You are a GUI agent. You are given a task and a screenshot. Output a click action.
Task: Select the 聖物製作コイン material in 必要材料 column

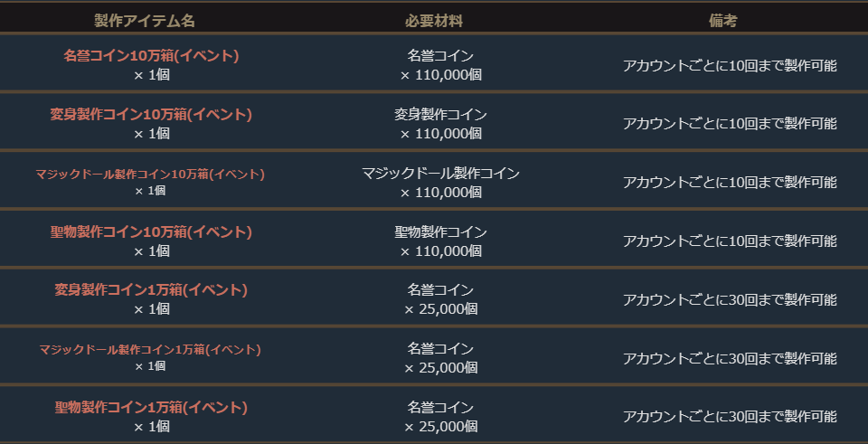click(x=440, y=232)
